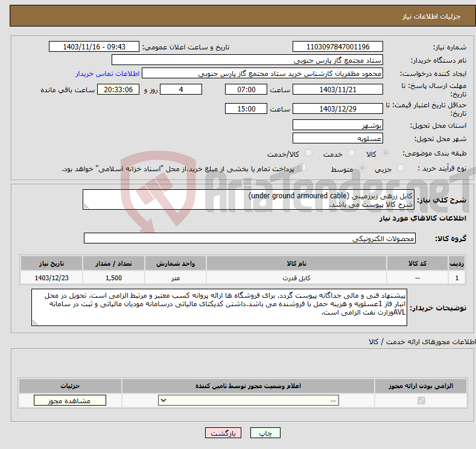The height and width of the screenshot is (449, 476).
Task: Click the validity time field 15:00
Action: [x=246, y=108]
